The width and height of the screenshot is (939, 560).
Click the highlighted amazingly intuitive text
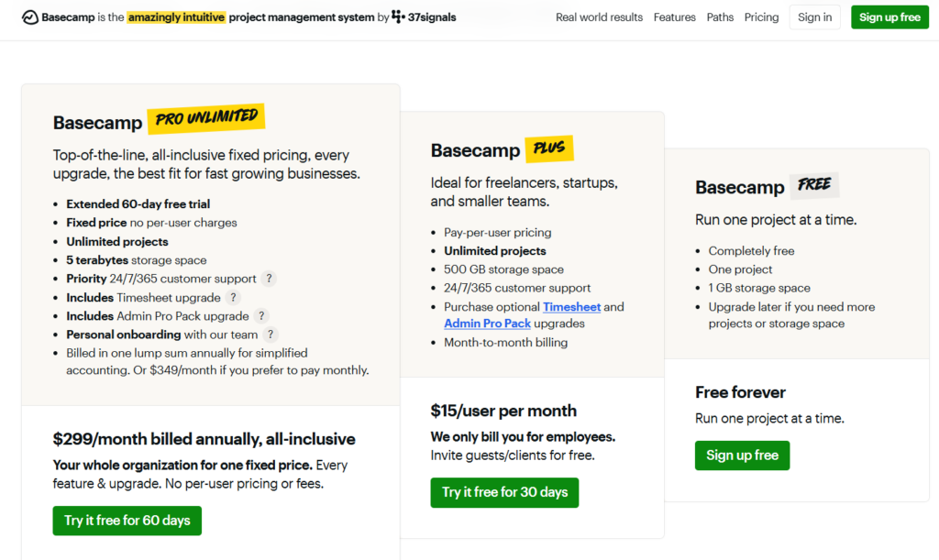176,16
